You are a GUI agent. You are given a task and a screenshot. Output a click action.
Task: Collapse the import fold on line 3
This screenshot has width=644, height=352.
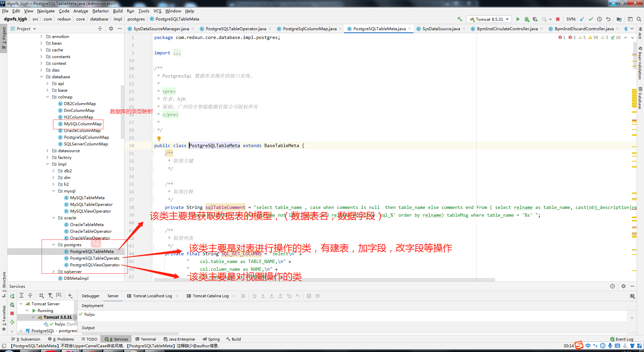[152, 53]
